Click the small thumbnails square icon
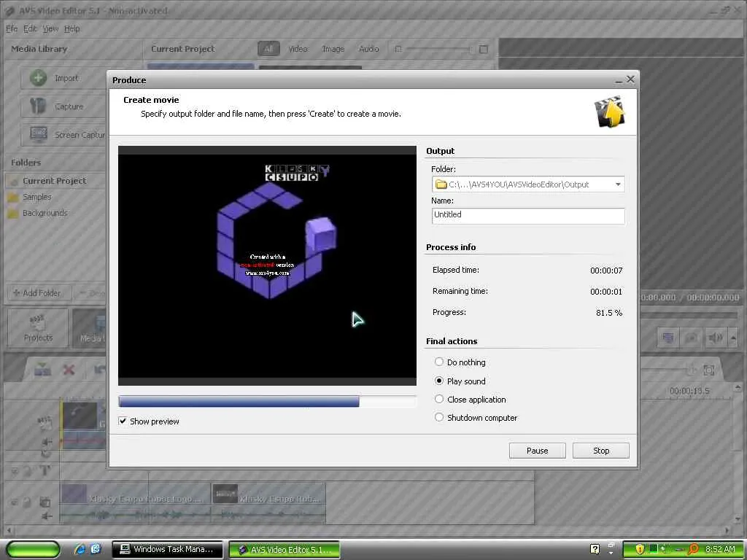Screen dimensions: 747x560 point(398,49)
